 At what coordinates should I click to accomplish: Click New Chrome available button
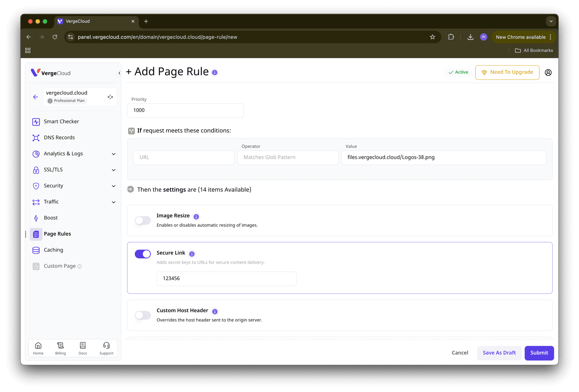pos(523,37)
